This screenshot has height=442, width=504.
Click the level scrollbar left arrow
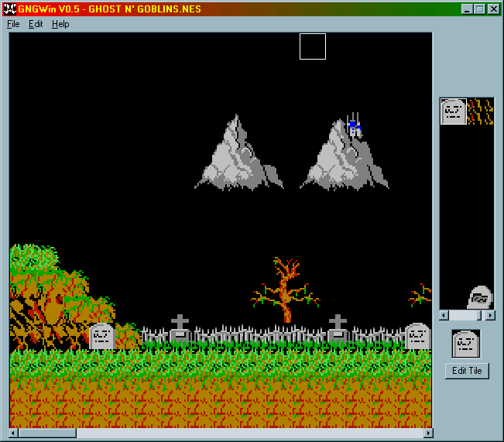coord(13,433)
